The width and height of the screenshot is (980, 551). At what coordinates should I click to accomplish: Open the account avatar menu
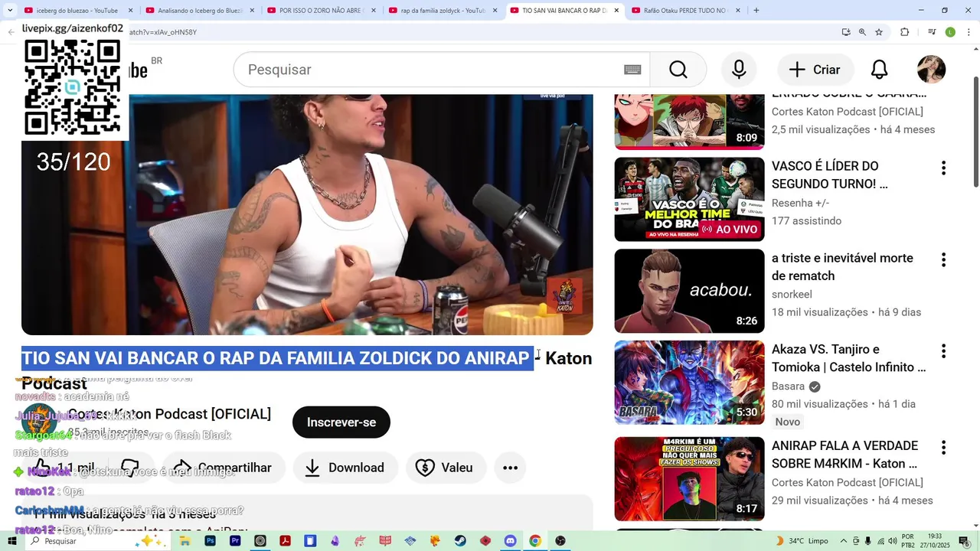click(x=931, y=70)
